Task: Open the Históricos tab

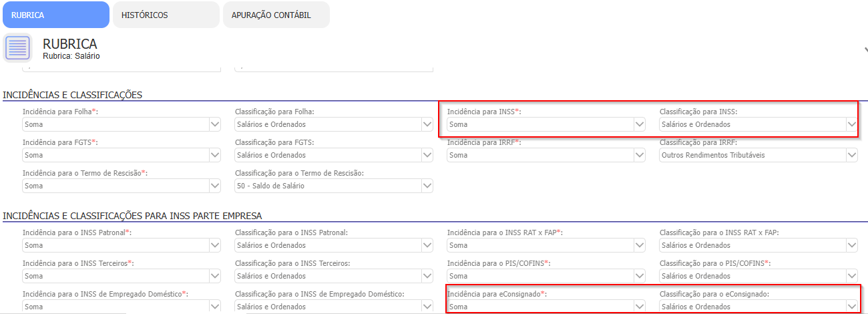Action: click(166, 15)
